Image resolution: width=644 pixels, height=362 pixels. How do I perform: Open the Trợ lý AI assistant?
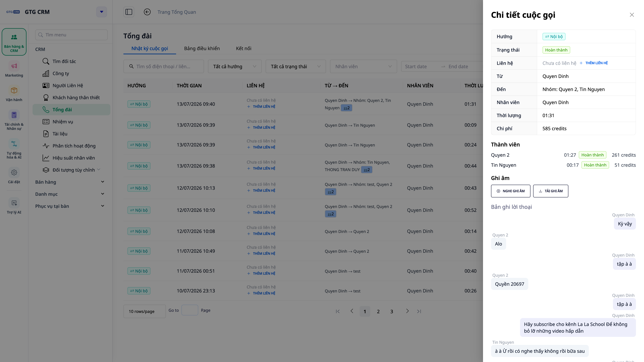[x=14, y=203]
